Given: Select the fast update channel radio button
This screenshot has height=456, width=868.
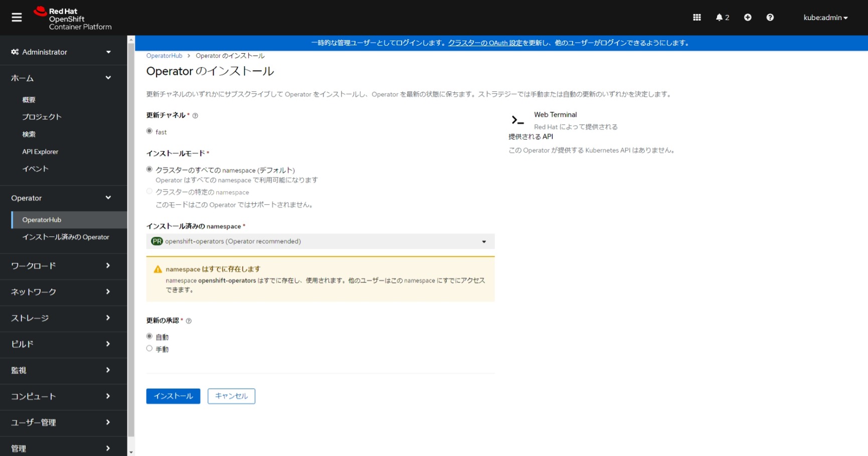Looking at the screenshot, I should pos(149,131).
